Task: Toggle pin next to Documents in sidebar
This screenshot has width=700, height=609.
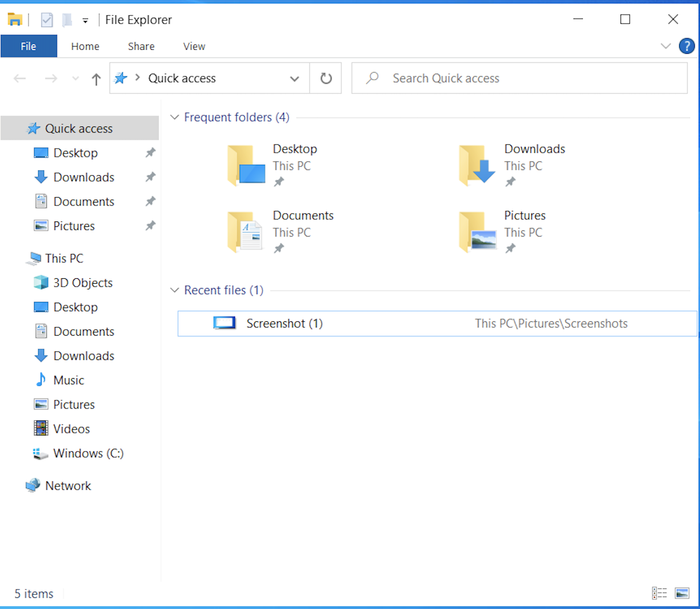Action: coord(151,202)
